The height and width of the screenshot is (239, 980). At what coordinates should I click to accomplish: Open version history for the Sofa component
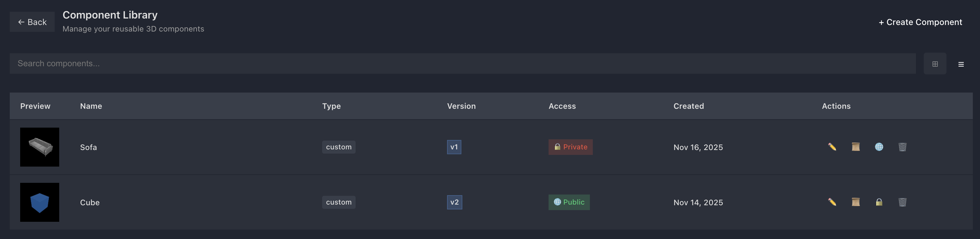tap(855, 147)
